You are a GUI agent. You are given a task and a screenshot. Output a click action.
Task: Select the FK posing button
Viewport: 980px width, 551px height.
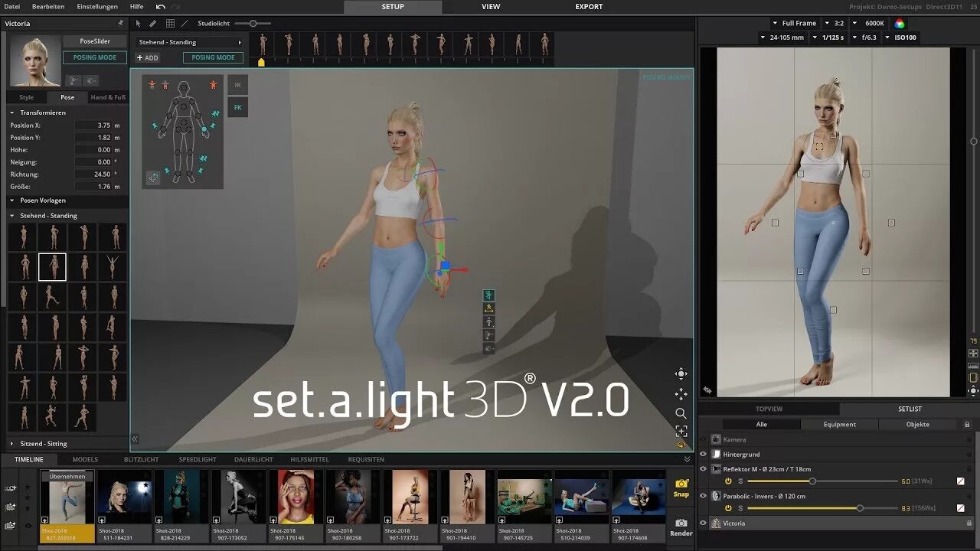pos(237,107)
